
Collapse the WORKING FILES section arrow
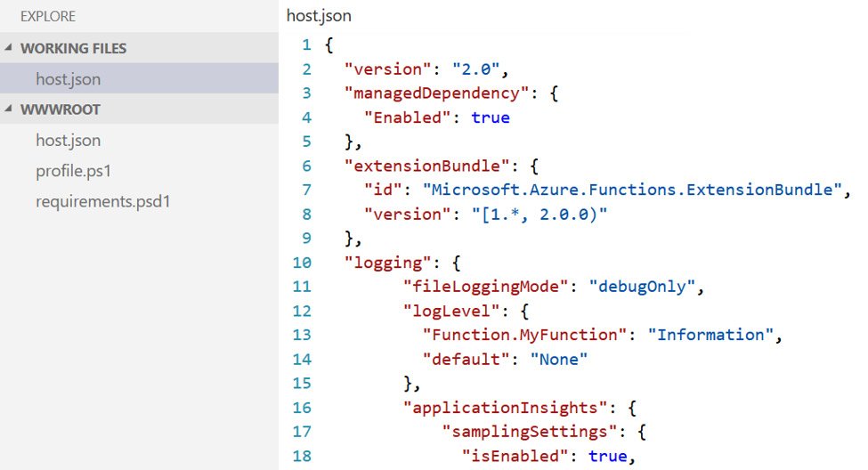[10, 48]
